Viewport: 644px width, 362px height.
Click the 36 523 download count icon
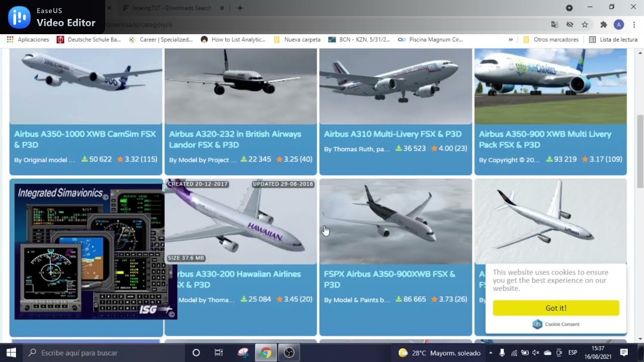coord(398,149)
